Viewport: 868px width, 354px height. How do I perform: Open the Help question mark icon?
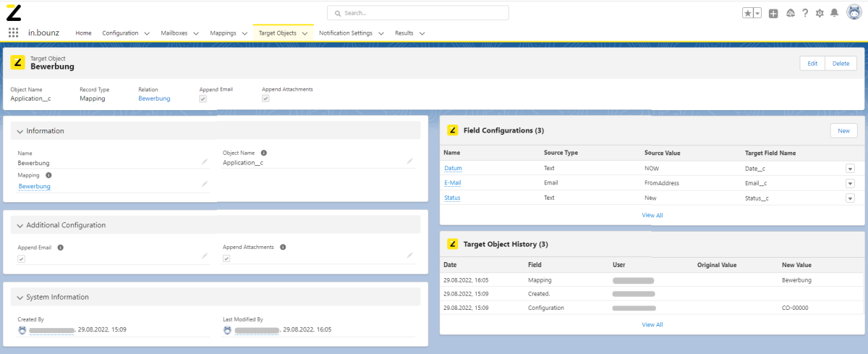tap(804, 13)
